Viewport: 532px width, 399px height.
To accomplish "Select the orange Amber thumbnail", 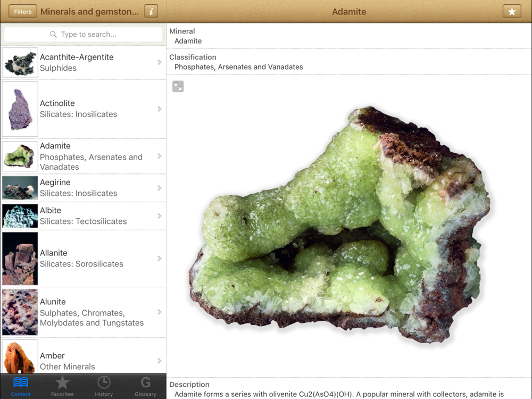I will tap(20, 357).
